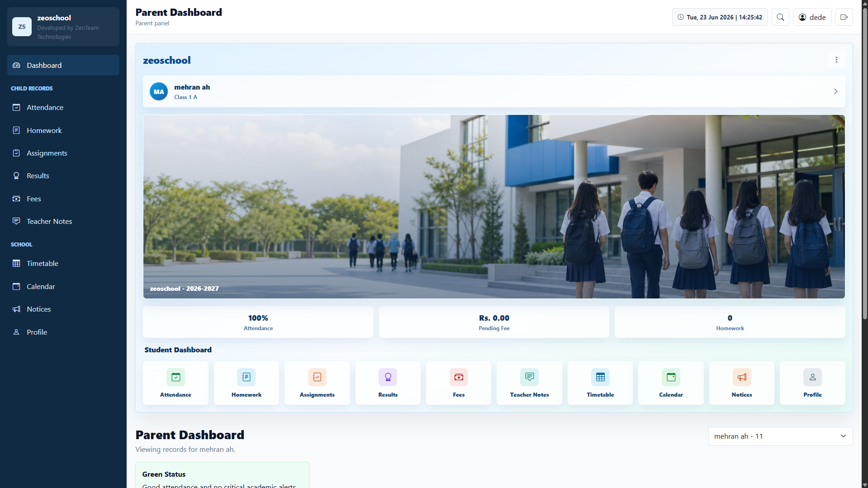Click the Green Status card heading
868x488 pixels.
[164, 474]
